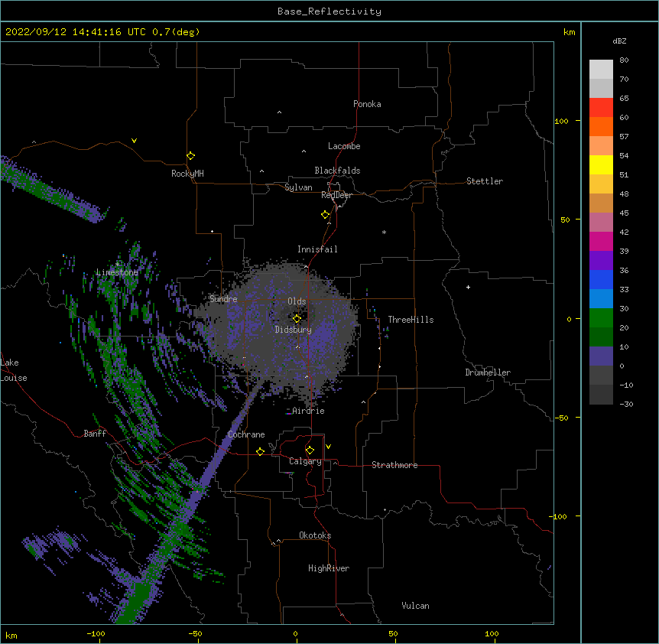Click the Limestone label
This screenshot has width=659, height=644.
click(x=117, y=272)
